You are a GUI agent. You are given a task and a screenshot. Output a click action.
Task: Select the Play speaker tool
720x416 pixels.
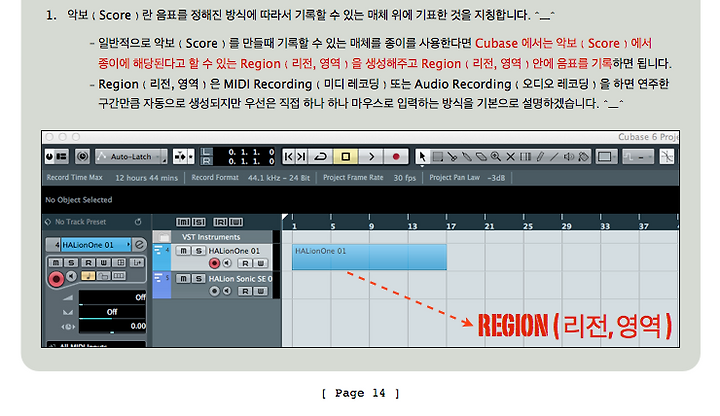tap(569, 157)
